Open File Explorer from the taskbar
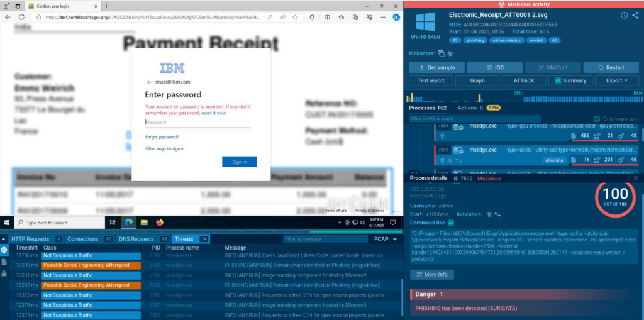This screenshot has height=320, width=644. pyautogui.click(x=144, y=223)
